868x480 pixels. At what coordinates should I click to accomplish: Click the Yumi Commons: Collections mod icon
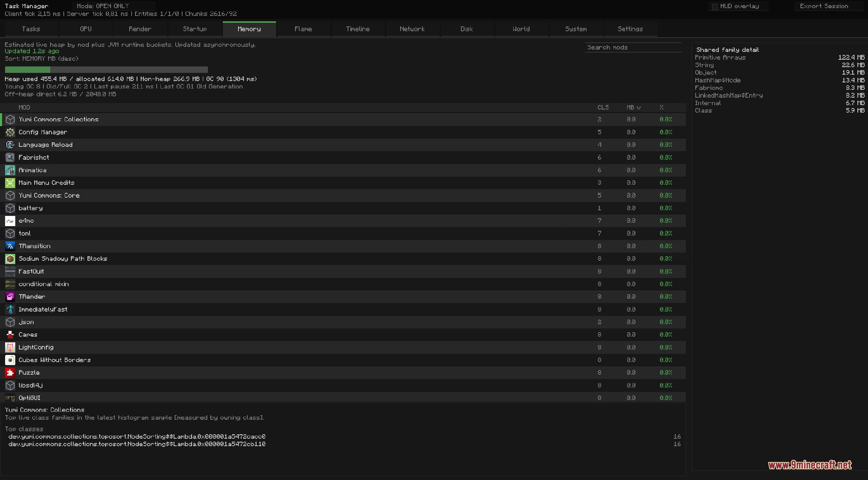tap(10, 120)
